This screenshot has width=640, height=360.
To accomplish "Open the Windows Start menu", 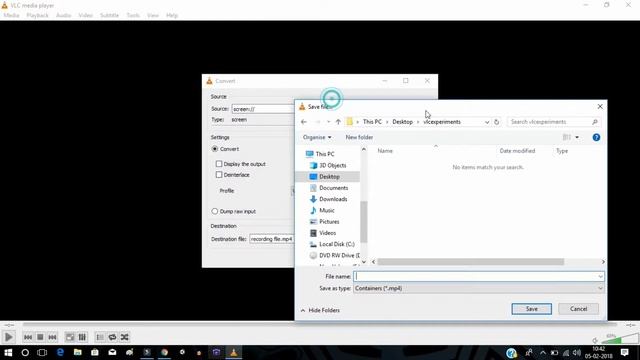I will click(8, 353).
